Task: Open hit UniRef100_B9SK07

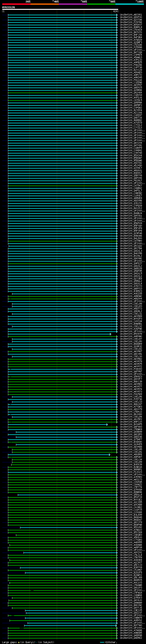Action: pyautogui.click(x=131, y=25)
